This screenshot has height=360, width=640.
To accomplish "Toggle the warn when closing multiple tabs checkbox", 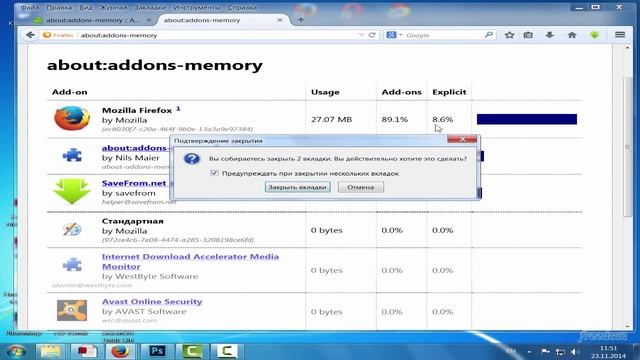I will click(x=214, y=173).
